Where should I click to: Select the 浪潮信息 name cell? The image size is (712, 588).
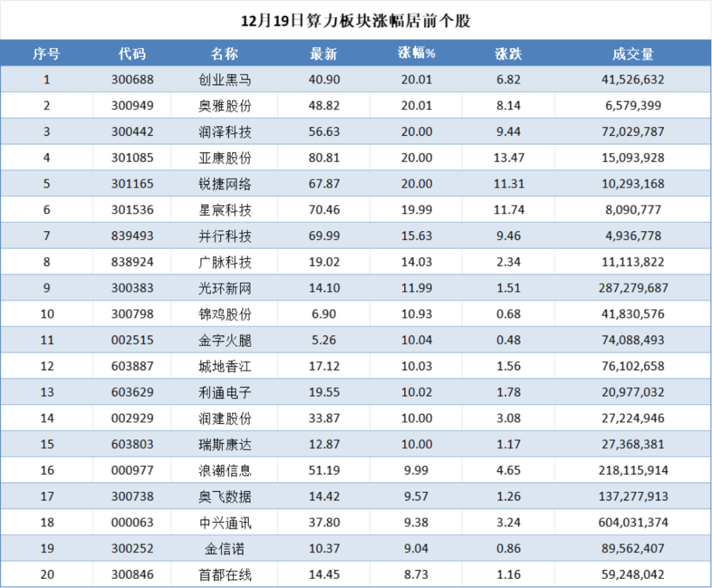pos(225,471)
